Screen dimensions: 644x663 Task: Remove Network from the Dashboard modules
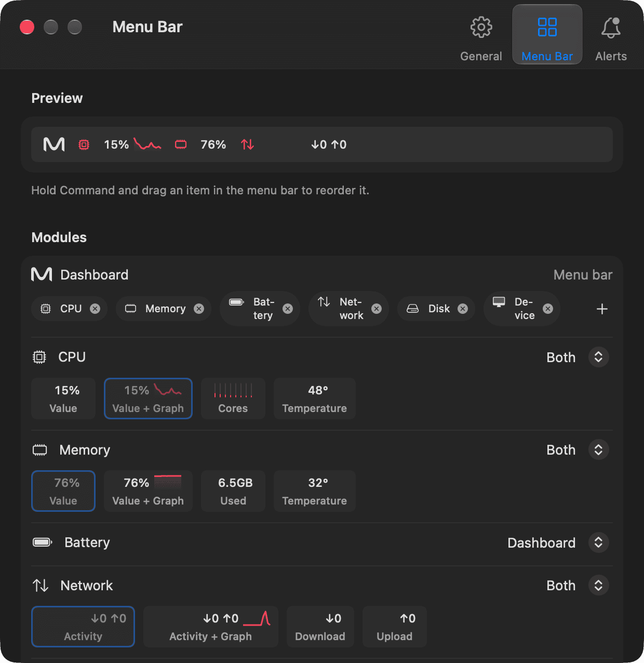[377, 309]
